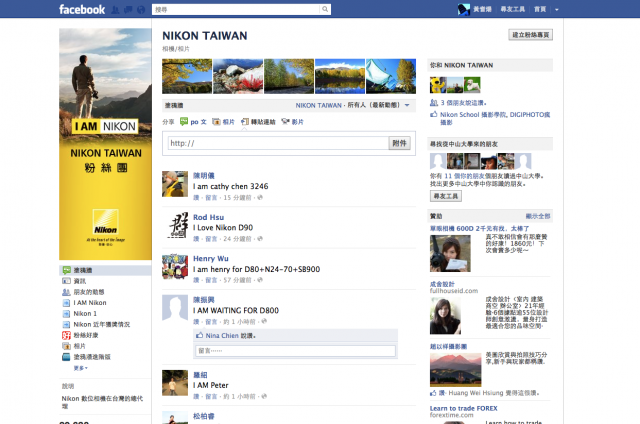The height and width of the screenshot is (424, 640).
Task: Click Rod Hsu's calligraphy avatar
Action: tap(175, 225)
